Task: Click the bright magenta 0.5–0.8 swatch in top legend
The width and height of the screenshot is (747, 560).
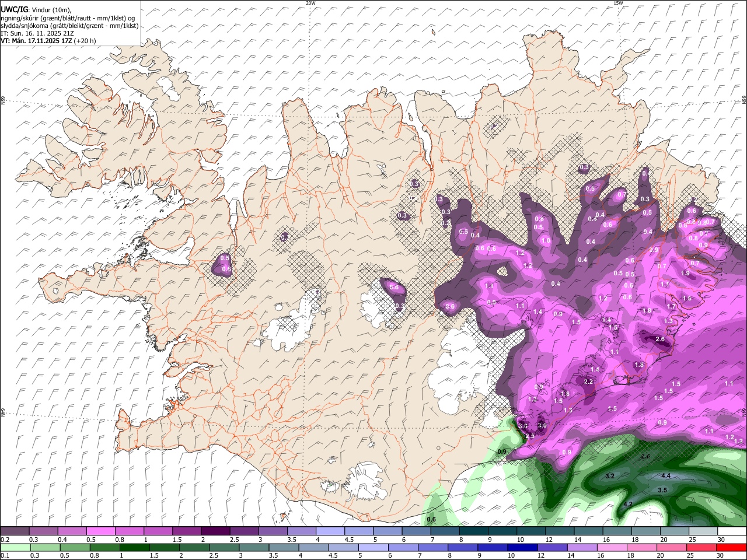Action: (x=100, y=531)
